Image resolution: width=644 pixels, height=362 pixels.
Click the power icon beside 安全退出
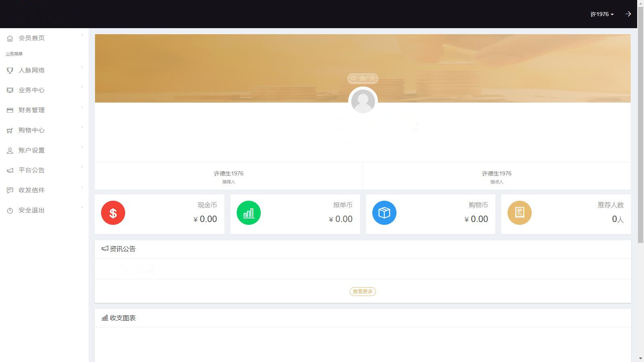pos(10,210)
